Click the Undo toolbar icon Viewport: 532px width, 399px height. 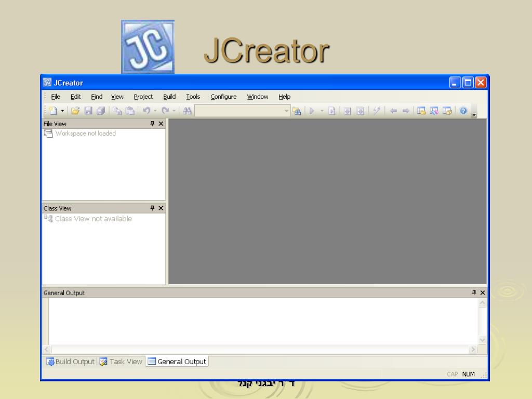pyautogui.click(x=147, y=111)
